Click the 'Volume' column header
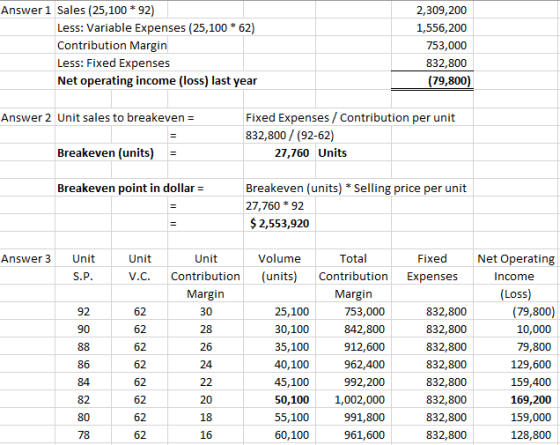The height and width of the screenshot is (445, 560). click(x=280, y=259)
